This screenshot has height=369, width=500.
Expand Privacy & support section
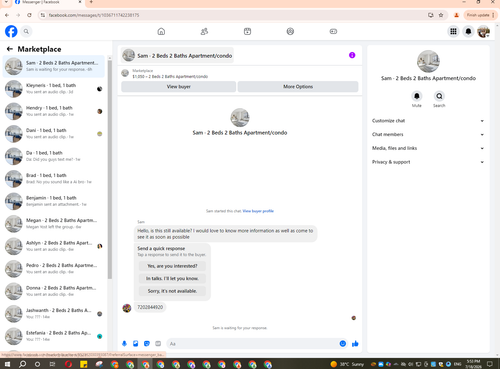tap(428, 162)
